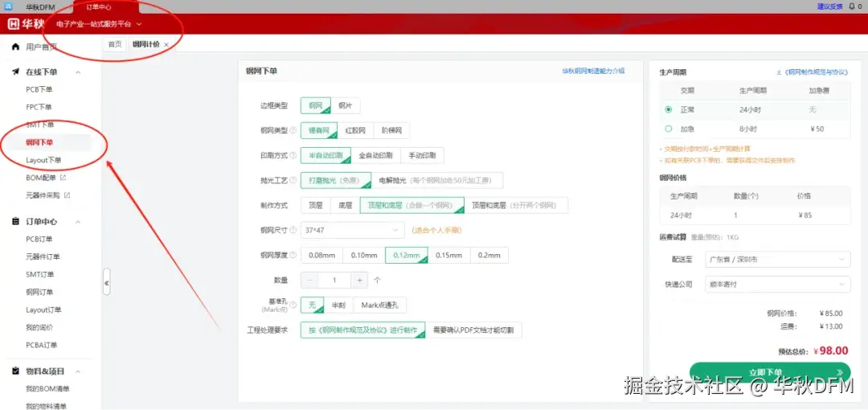The image size is (868, 410).
Task: Open 配送至 广东省/深圳市 dropdown
Action: pos(778,260)
